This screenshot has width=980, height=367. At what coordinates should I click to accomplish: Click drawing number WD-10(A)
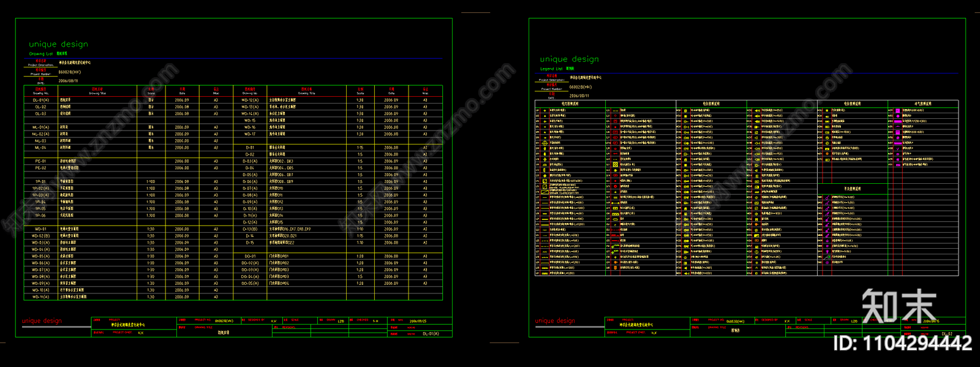tap(40, 290)
